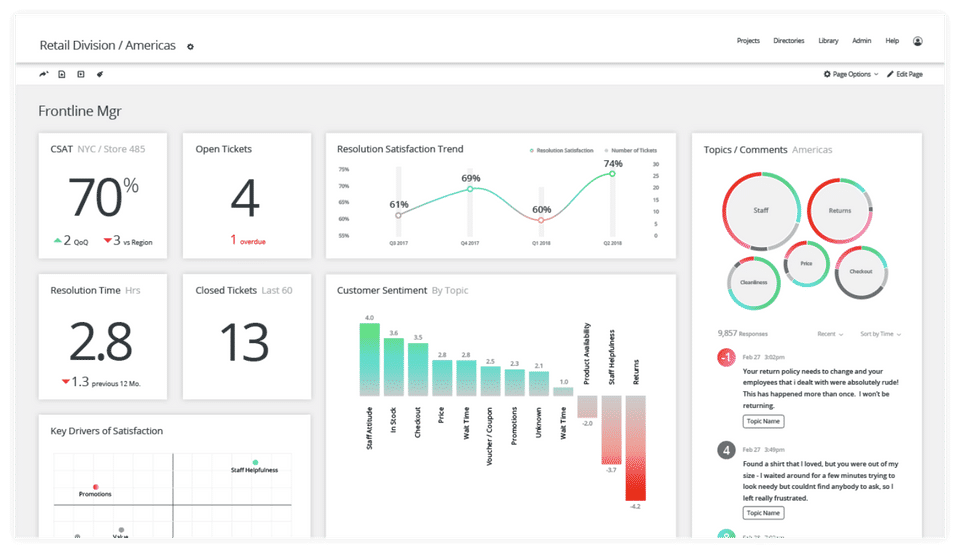Open the Projects menu
This screenshot has height=553, width=960.
[748, 40]
